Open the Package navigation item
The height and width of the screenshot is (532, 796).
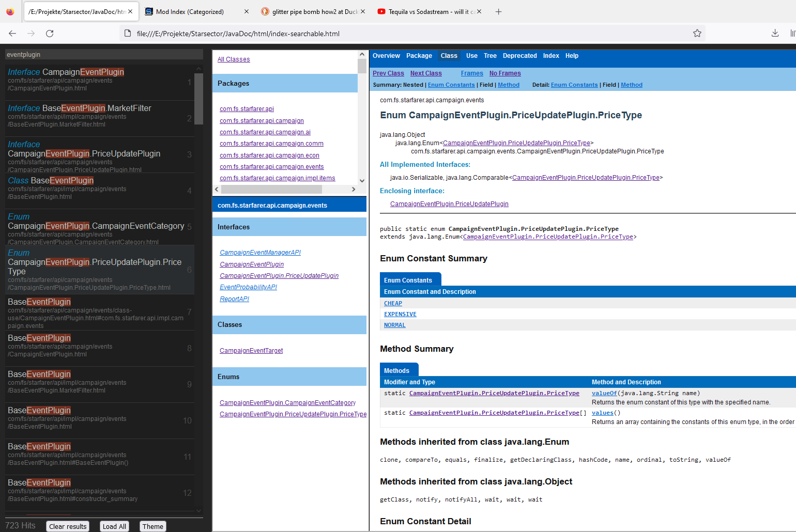[x=419, y=56]
